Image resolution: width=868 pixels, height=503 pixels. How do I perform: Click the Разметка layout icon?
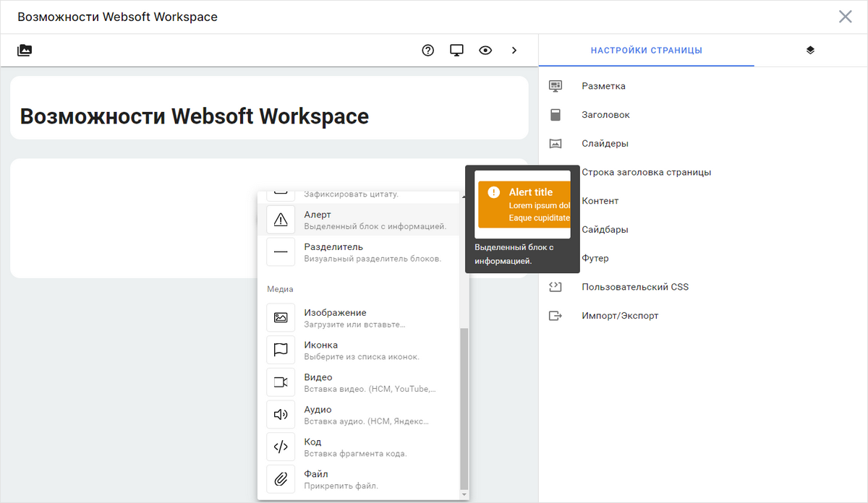pyautogui.click(x=556, y=85)
